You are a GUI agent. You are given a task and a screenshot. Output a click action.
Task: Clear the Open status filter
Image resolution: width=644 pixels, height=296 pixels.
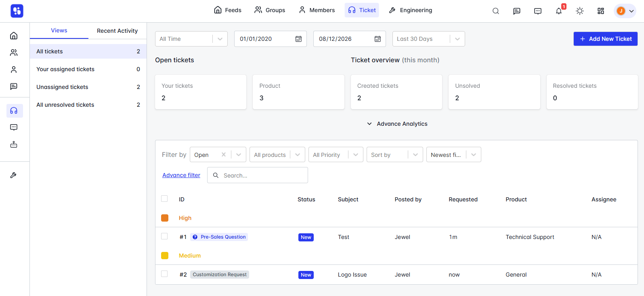point(224,154)
